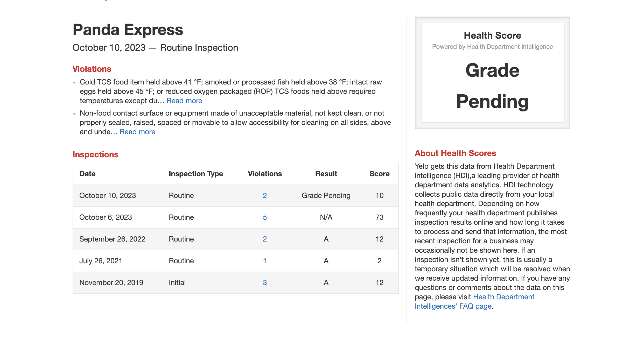644x340 pixels.
Task: Click the Result column header
Action: (326, 174)
